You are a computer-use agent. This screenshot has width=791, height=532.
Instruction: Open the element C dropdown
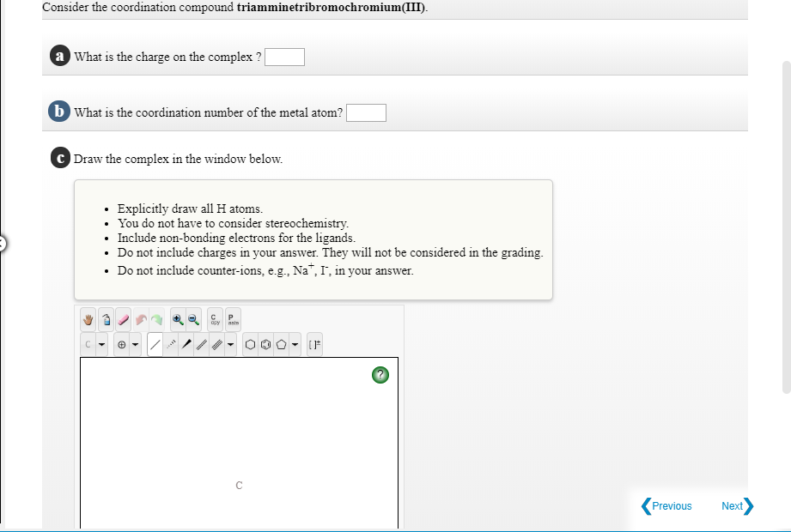[x=101, y=343]
